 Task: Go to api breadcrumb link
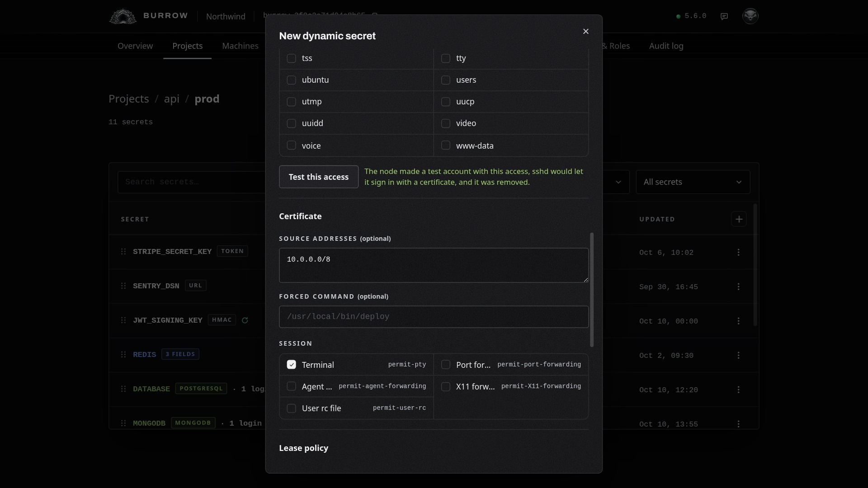click(x=172, y=99)
